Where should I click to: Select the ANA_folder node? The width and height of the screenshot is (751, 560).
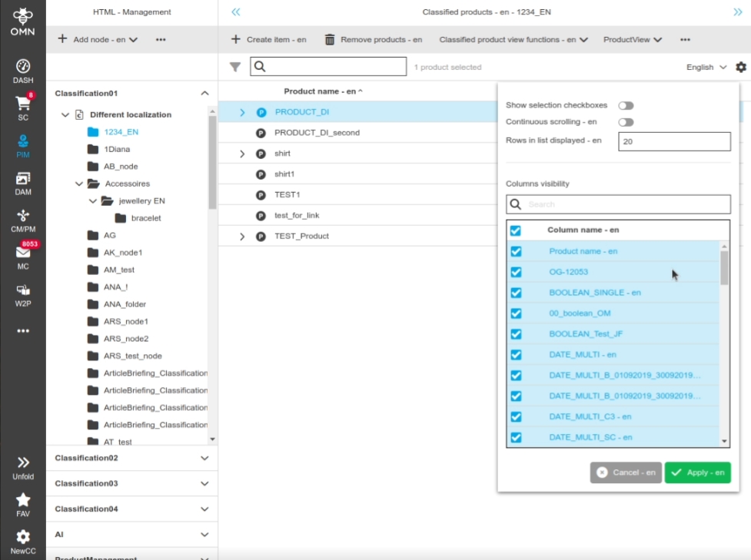pos(125,304)
